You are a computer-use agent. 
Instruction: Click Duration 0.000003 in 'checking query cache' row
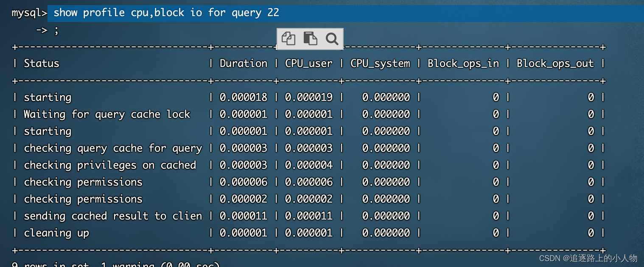tap(244, 148)
